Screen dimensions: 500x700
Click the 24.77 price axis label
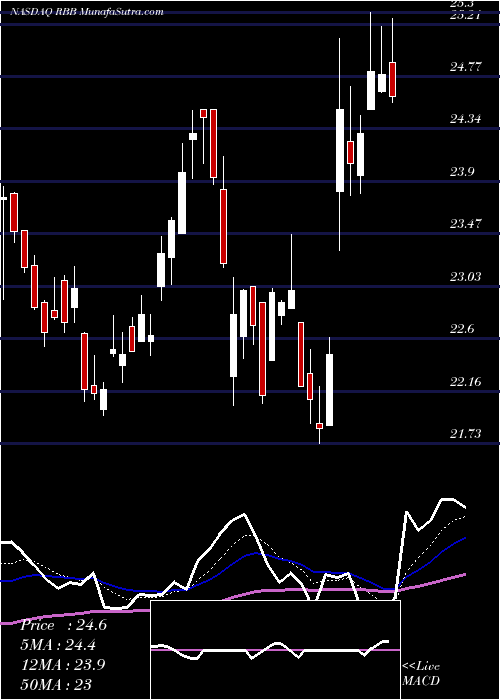click(x=466, y=67)
